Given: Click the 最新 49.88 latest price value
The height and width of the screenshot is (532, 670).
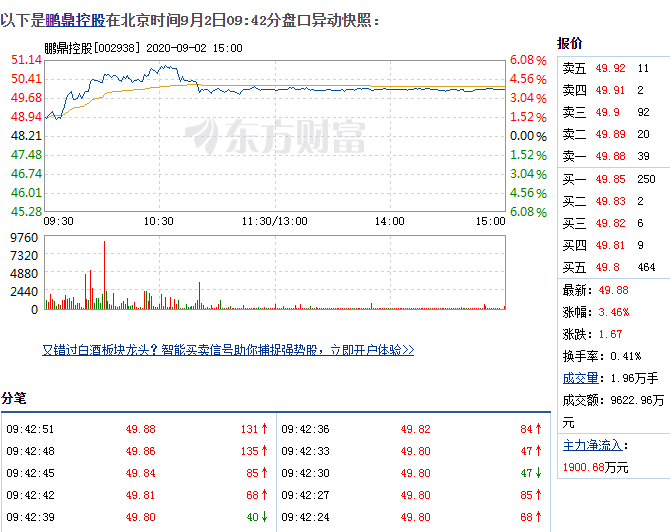Looking at the screenshot, I should [x=614, y=291].
